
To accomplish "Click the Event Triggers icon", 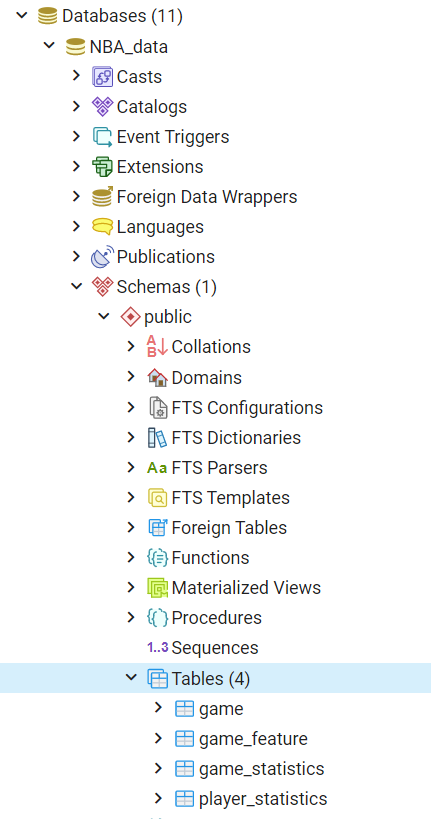I will (102, 137).
